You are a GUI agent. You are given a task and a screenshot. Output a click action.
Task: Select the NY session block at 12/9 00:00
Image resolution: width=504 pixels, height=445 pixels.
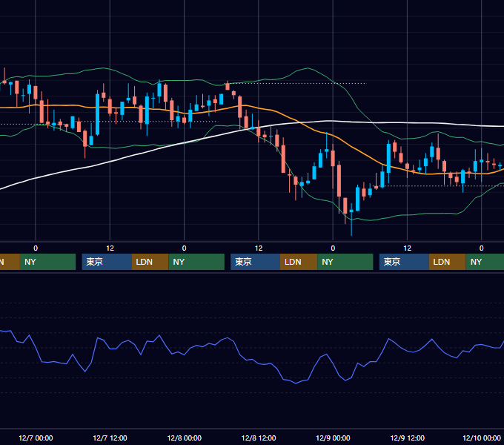(345, 262)
